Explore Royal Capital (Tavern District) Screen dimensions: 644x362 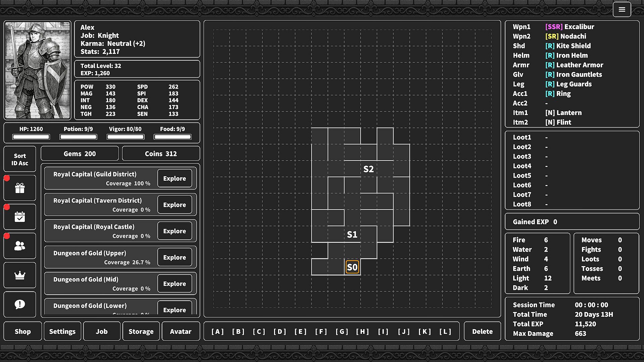(x=174, y=205)
